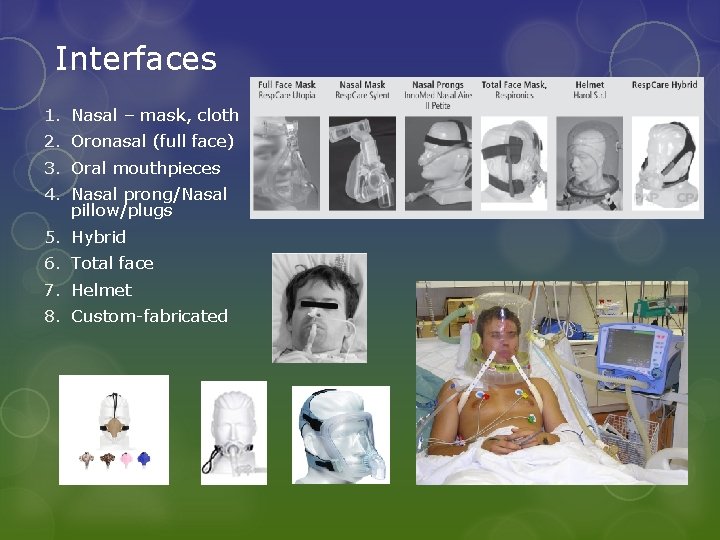
Task: Select list item "Oral mouthpieces"
Action: click(x=146, y=168)
